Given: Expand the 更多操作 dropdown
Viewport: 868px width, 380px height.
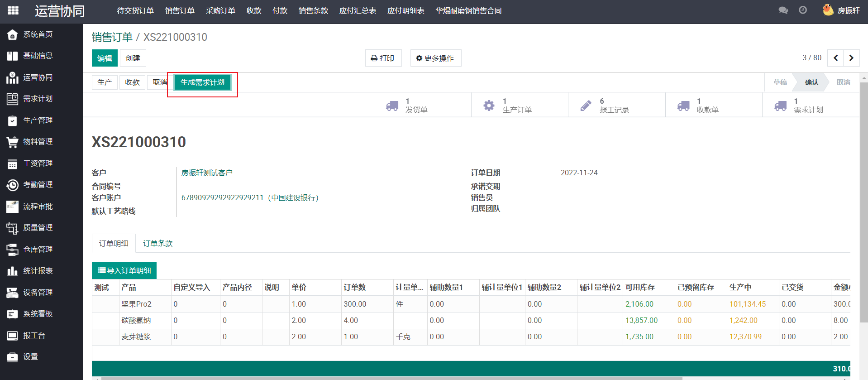Looking at the screenshot, I should point(435,58).
